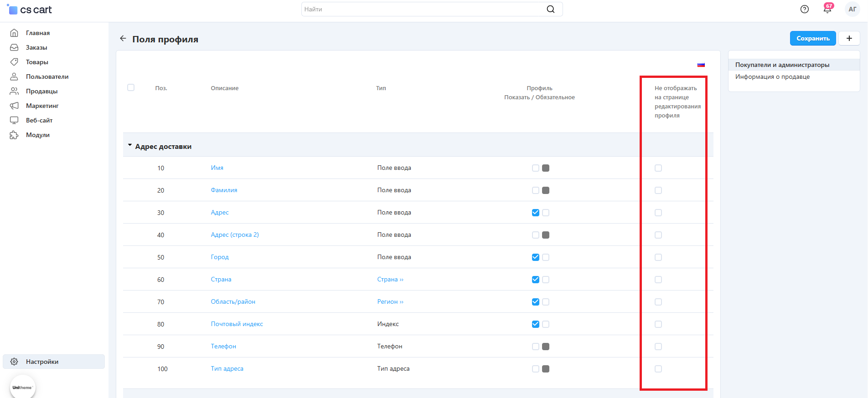Switch to Информация о продавце tab
This screenshot has height=398, width=868.
[x=772, y=77]
